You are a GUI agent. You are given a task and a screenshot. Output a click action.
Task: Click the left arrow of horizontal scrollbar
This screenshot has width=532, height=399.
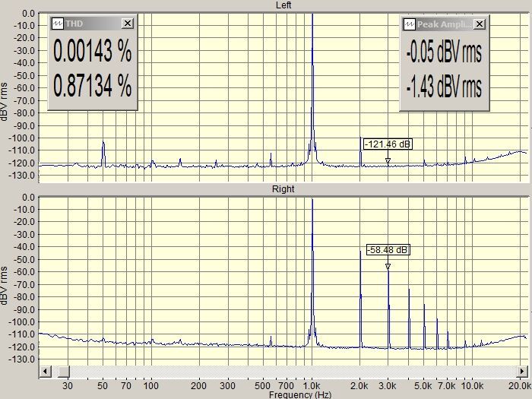point(45,372)
